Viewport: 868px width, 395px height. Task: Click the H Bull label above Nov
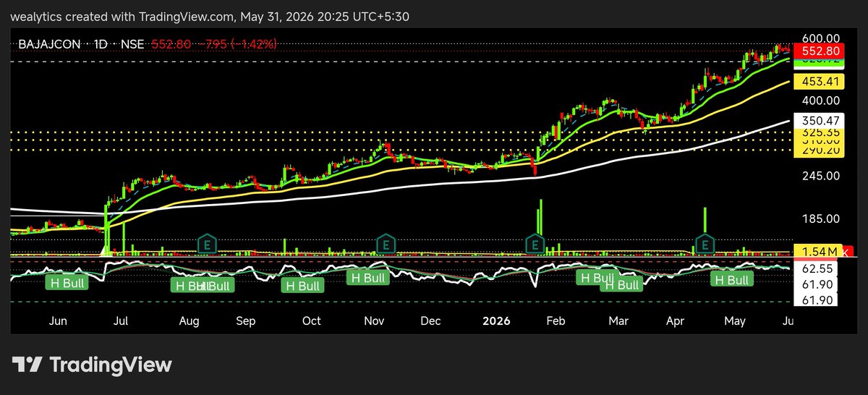pyautogui.click(x=367, y=277)
